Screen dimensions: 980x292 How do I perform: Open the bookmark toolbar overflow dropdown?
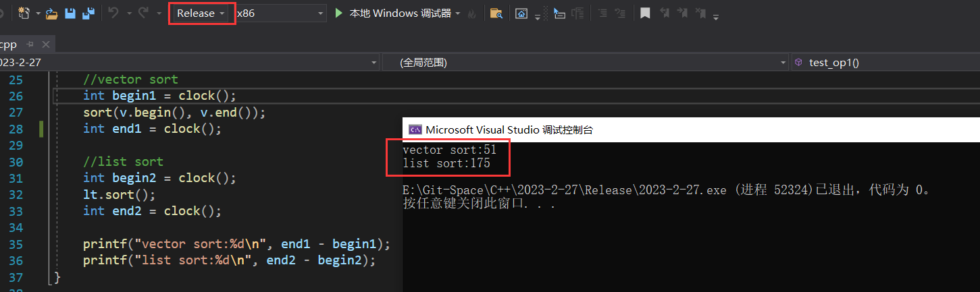point(716,16)
